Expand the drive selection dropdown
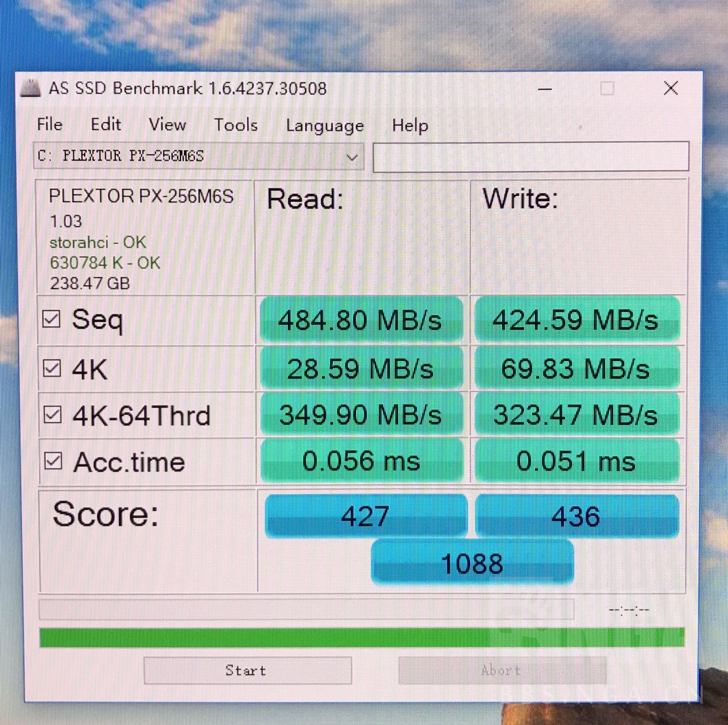This screenshot has width=728, height=725. 352,157
